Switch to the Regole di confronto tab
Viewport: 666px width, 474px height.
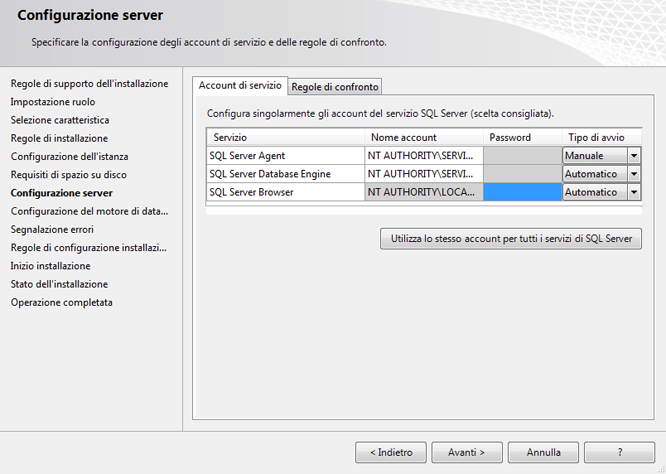click(335, 87)
